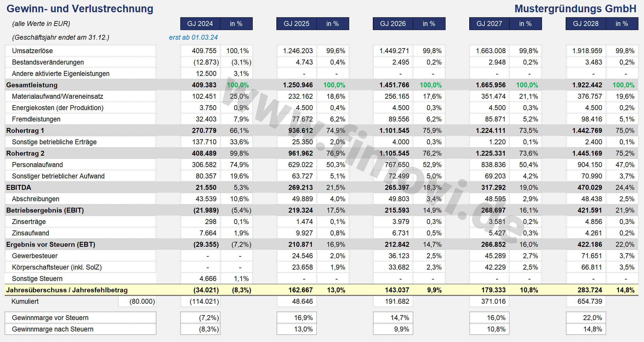Click EBIT value (21.989)
The width and height of the screenshot is (644, 342).
pos(206,210)
